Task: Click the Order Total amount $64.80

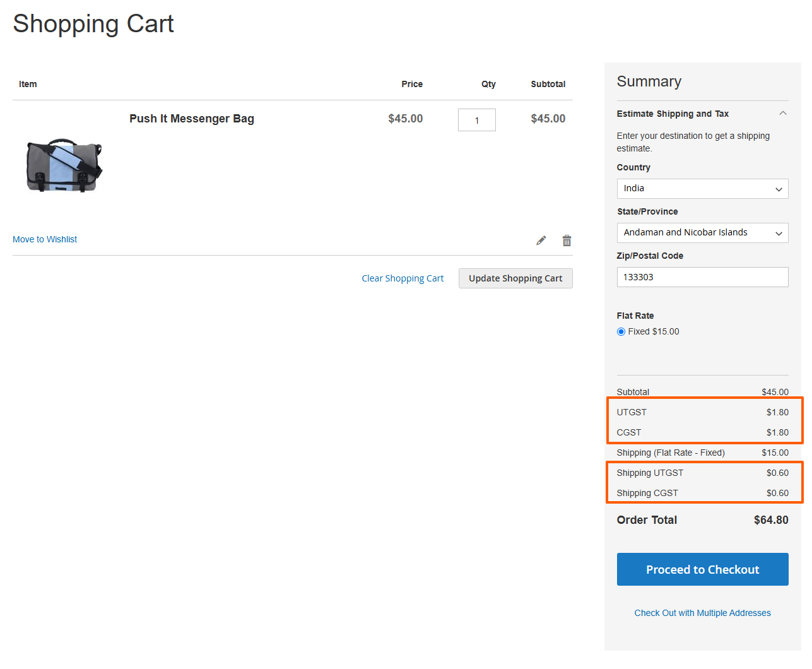Action: [771, 520]
